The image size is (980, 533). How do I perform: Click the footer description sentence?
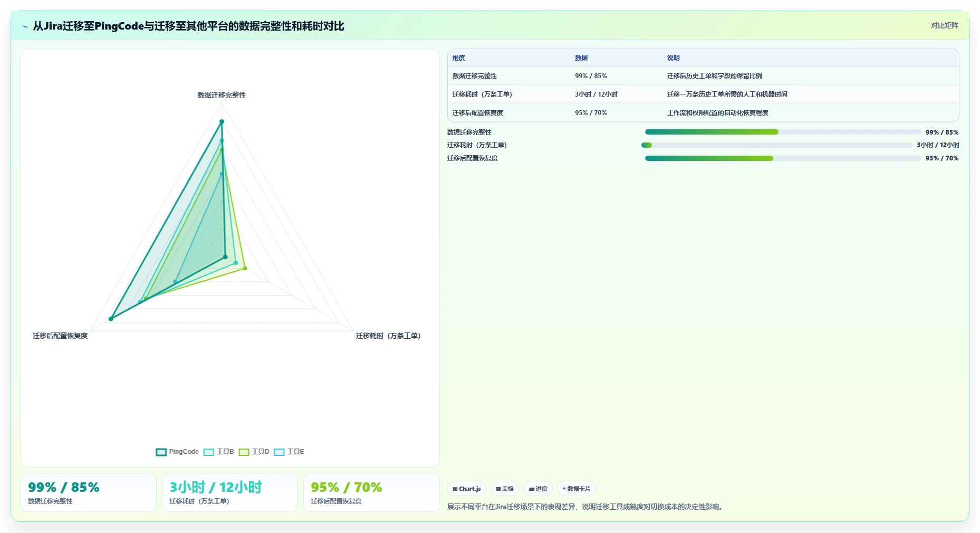click(587, 507)
